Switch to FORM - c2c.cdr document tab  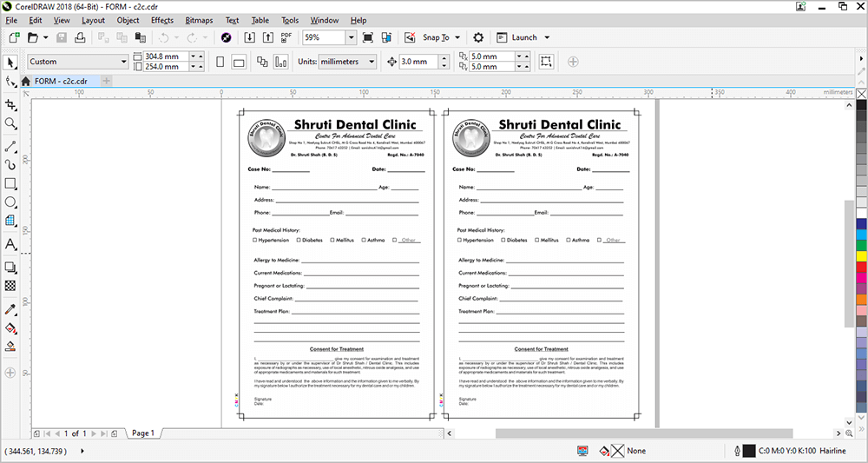click(61, 81)
